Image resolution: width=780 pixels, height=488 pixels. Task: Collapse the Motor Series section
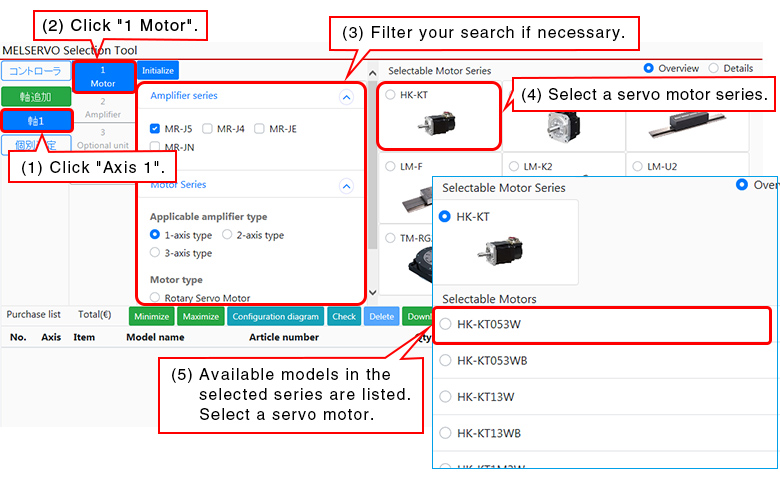pyautogui.click(x=346, y=186)
